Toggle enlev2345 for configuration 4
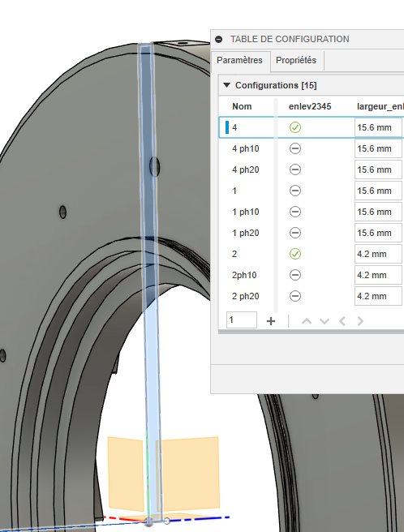This screenshot has width=404, height=532. tap(295, 127)
